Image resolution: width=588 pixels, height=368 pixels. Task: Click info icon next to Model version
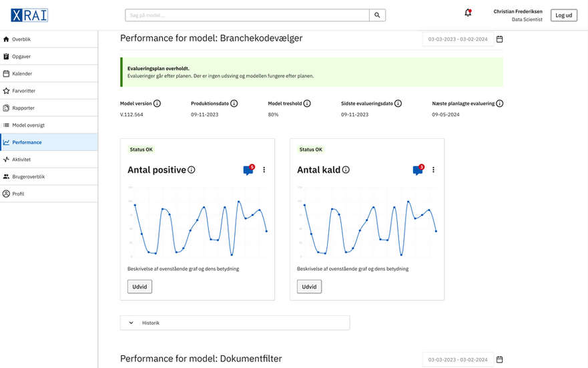[x=158, y=104]
